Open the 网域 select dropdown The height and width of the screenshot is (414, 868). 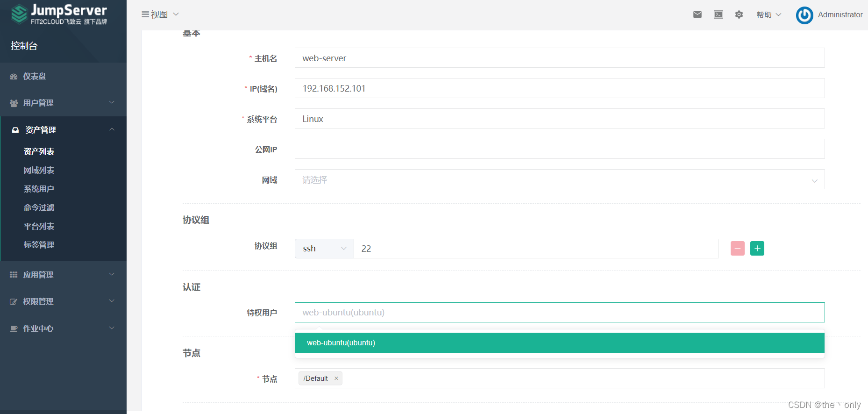(x=560, y=179)
